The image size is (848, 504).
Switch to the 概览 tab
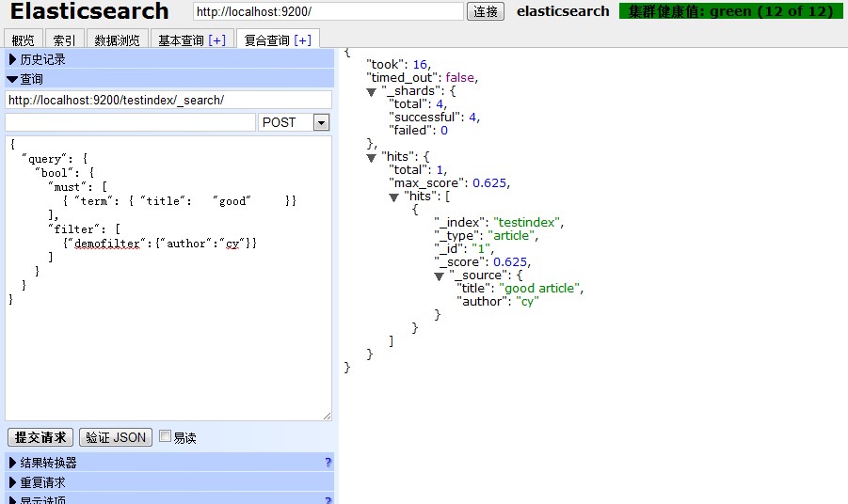point(24,39)
